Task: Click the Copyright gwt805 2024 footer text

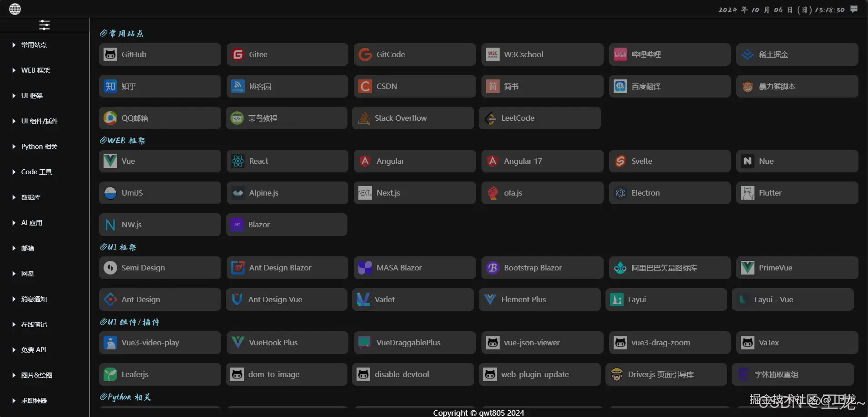Action: (478, 412)
